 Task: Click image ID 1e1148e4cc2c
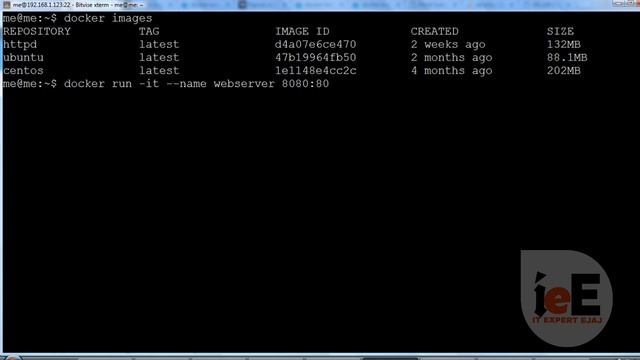coord(316,71)
